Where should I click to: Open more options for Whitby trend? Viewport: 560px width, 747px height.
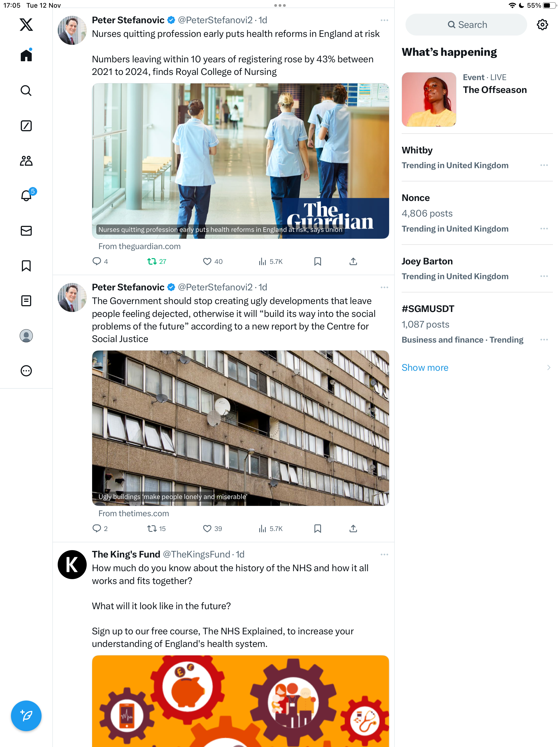pyautogui.click(x=544, y=165)
